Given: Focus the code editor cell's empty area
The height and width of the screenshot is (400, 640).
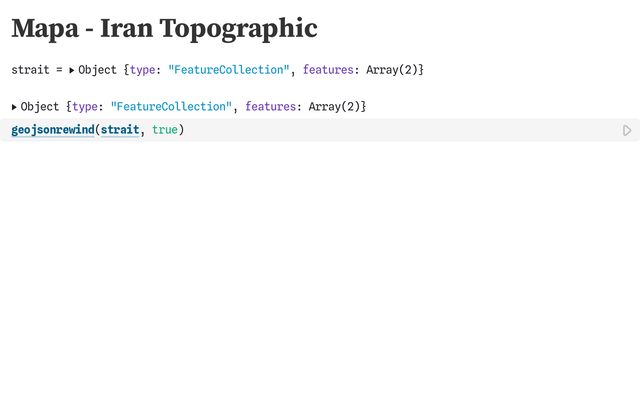Looking at the screenshot, I should [x=400, y=130].
